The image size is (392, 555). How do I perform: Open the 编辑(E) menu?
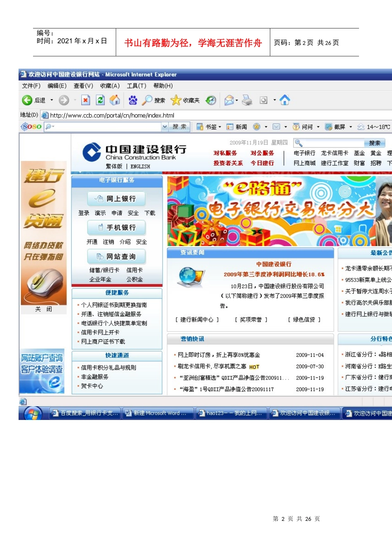tap(57, 86)
